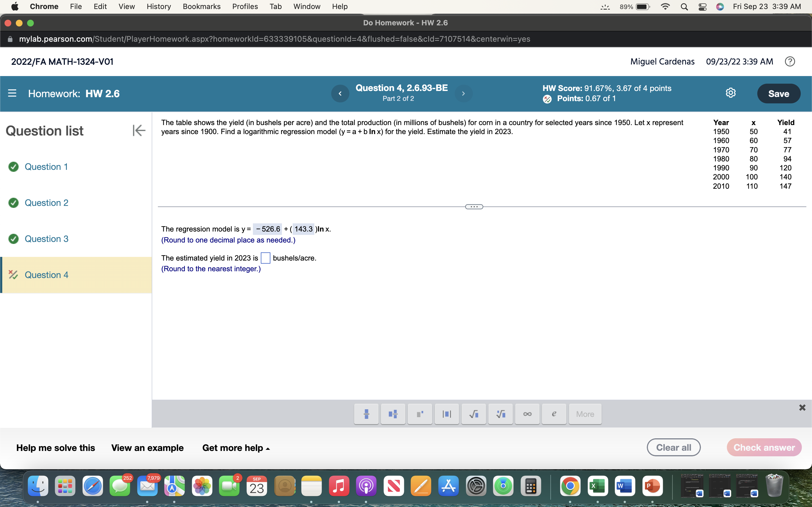
Task: Click the estimated yield answer box
Action: click(265, 258)
